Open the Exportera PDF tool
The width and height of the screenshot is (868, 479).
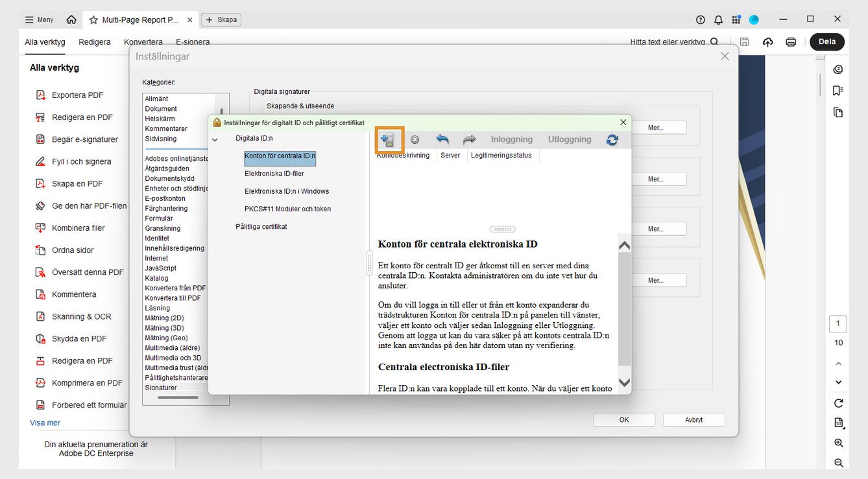(x=77, y=95)
